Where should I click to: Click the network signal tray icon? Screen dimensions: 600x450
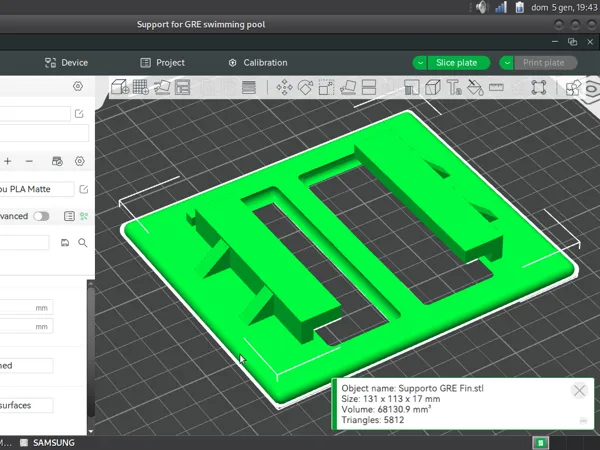[x=501, y=7]
